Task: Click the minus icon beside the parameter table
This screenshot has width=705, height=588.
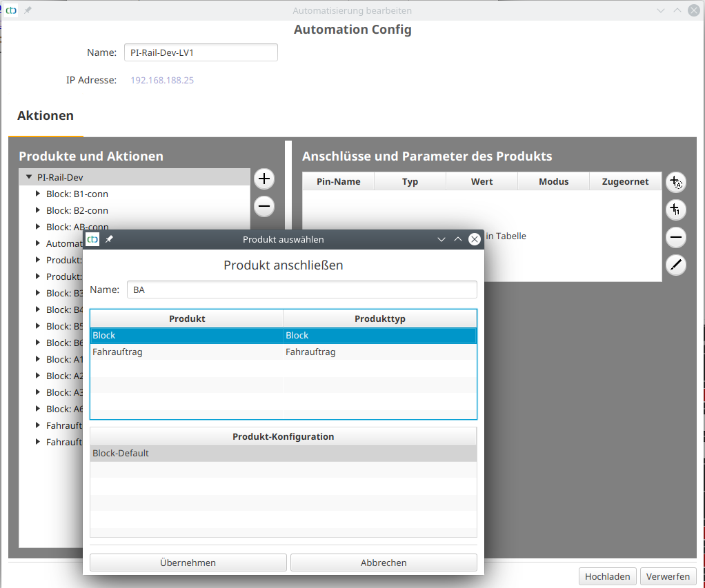Action: [675, 238]
